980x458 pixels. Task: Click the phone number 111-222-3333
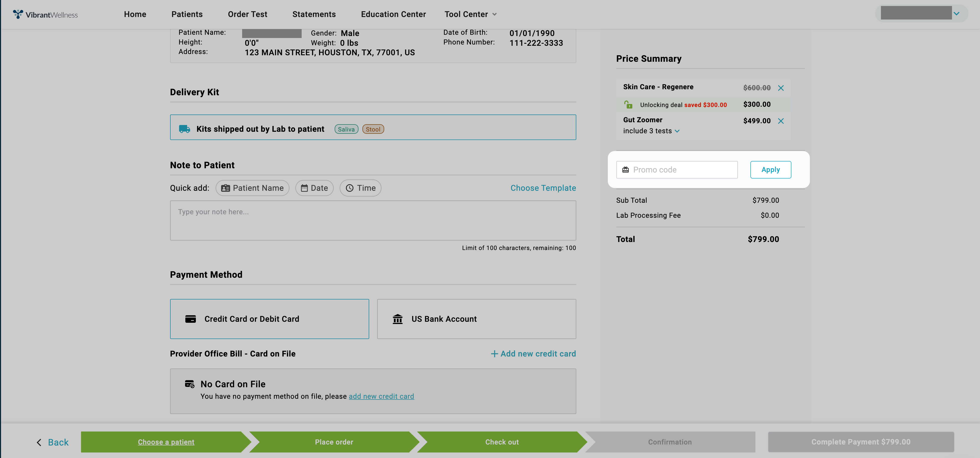coord(536,43)
